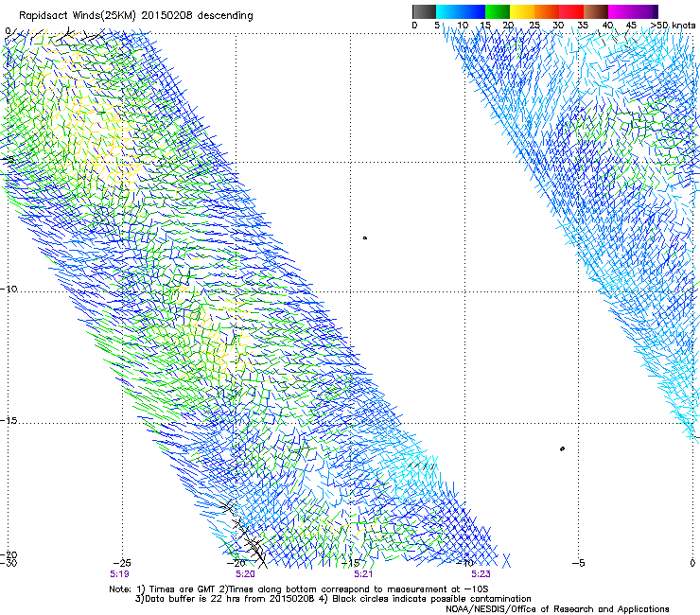The height and width of the screenshot is (615, 700).
Task: Click the '25' label under color bar
Action: [x=534, y=26]
